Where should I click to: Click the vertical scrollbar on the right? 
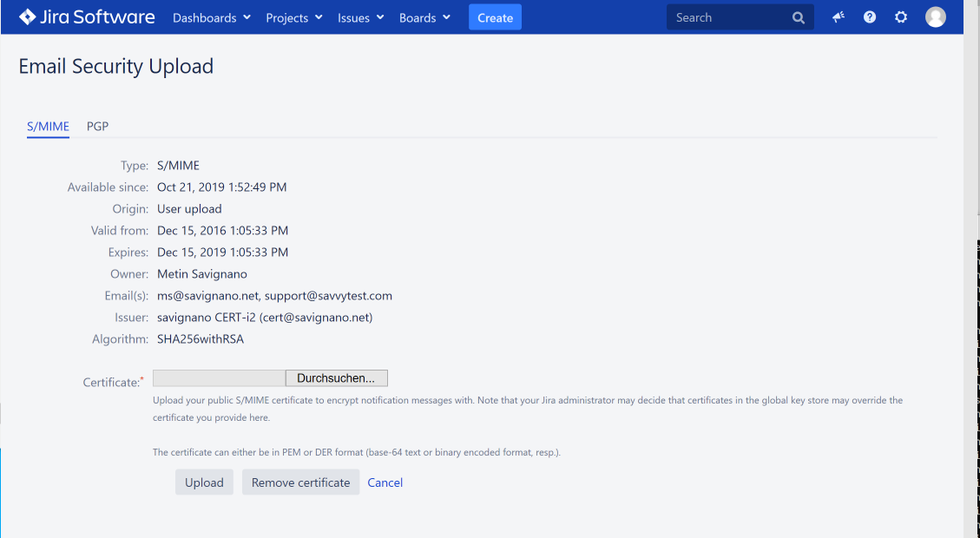(x=971, y=260)
